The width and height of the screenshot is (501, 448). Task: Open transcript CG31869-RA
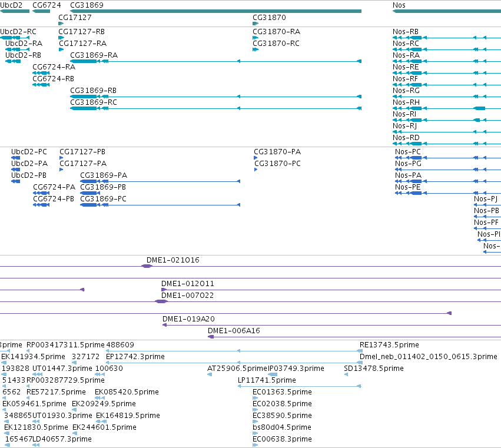94,55
